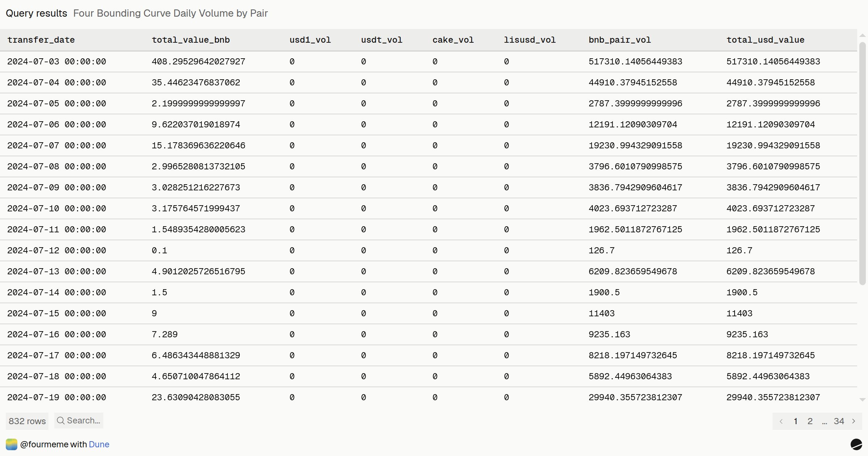Click the pagination ellipsis
The image size is (868, 456).
click(x=824, y=421)
